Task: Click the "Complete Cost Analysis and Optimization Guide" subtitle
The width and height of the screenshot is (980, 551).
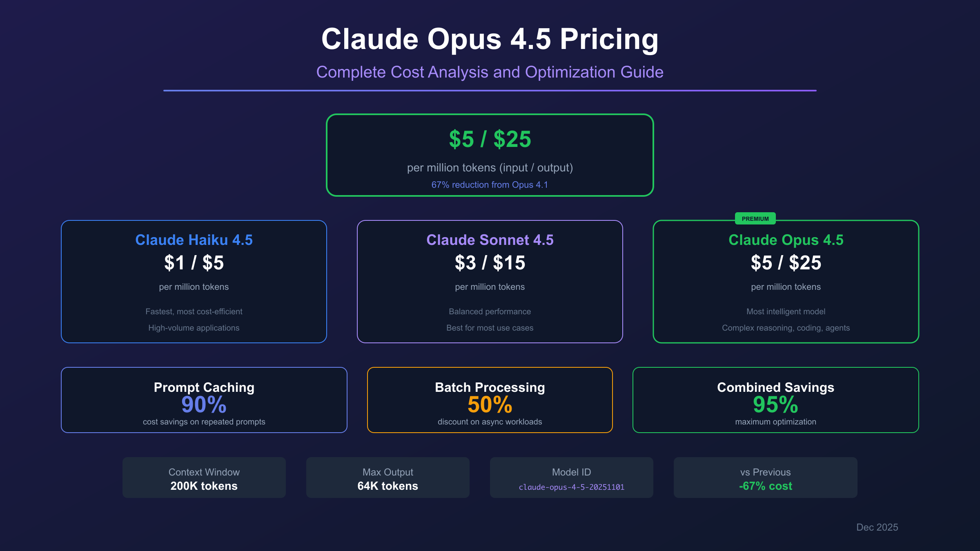Action: click(490, 72)
